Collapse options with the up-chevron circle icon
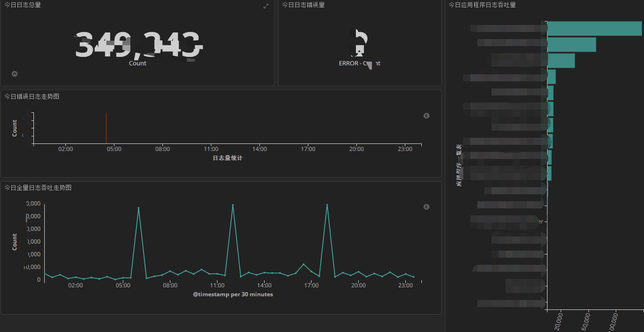The height and width of the screenshot is (332, 644). coord(15,74)
